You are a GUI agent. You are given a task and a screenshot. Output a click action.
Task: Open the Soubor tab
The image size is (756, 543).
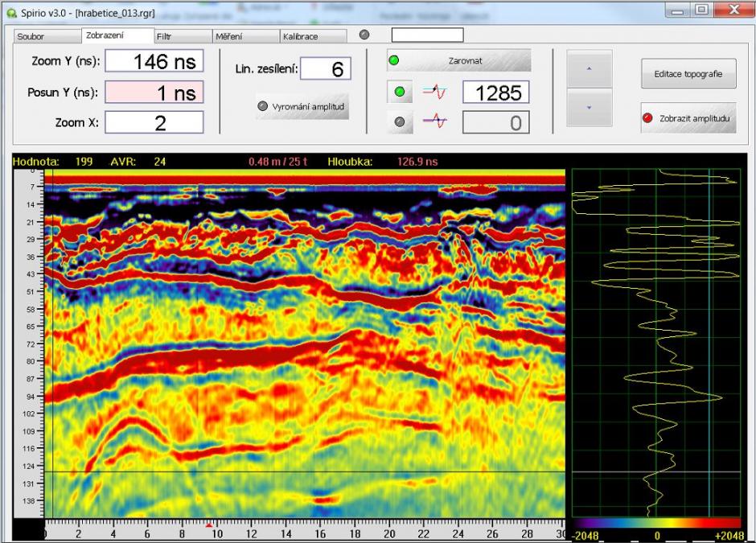(x=47, y=36)
